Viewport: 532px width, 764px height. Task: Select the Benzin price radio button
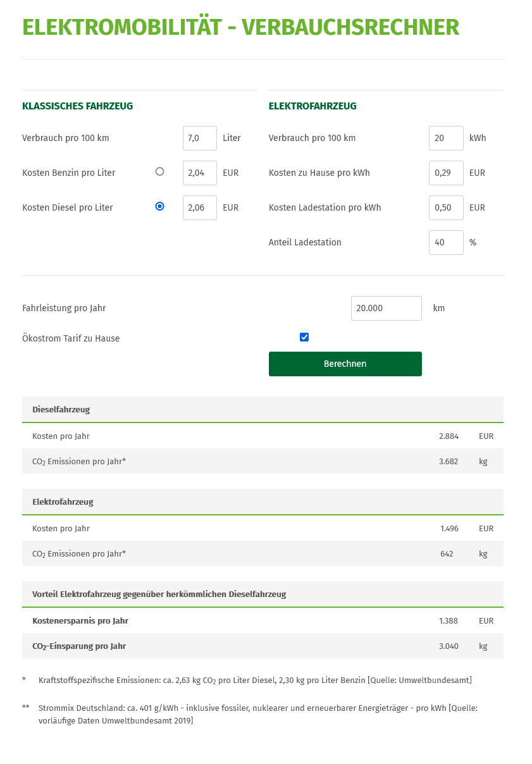pyautogui.click(x=159, y=171)
